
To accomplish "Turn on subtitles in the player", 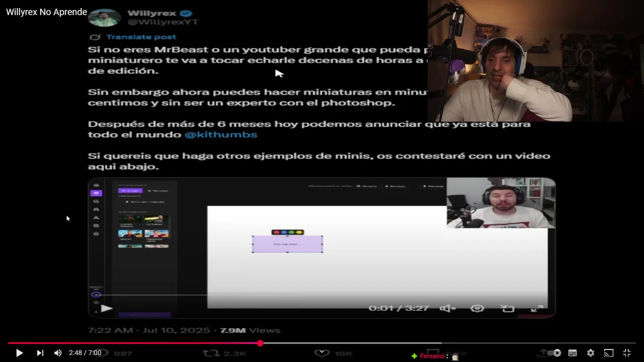I will point(573,353).
